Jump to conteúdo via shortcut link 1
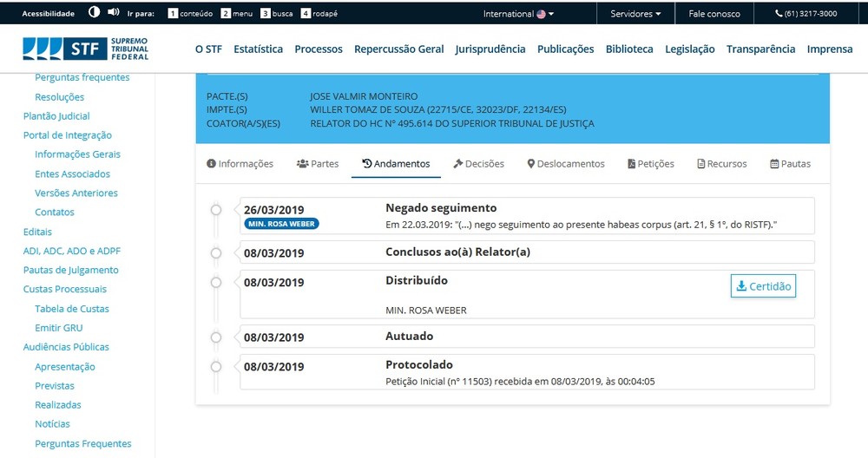Viewport: 868px width, 458px height. [x=190, y=13]
